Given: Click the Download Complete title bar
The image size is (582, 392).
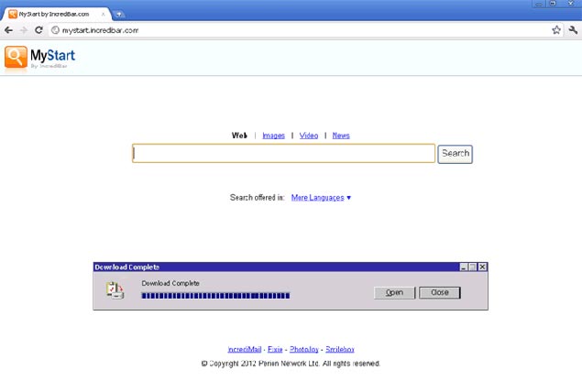Looking at the screenshot, I should pos(276,267).
